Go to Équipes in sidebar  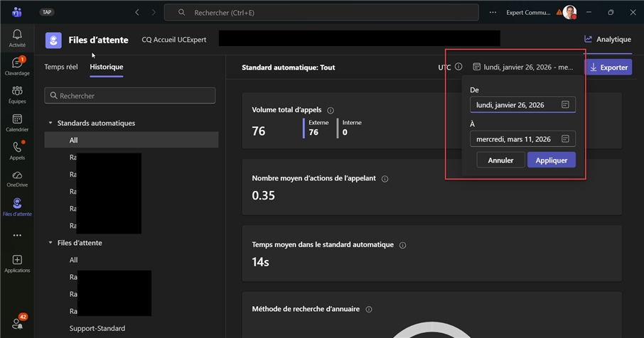[x=17, y=94]
